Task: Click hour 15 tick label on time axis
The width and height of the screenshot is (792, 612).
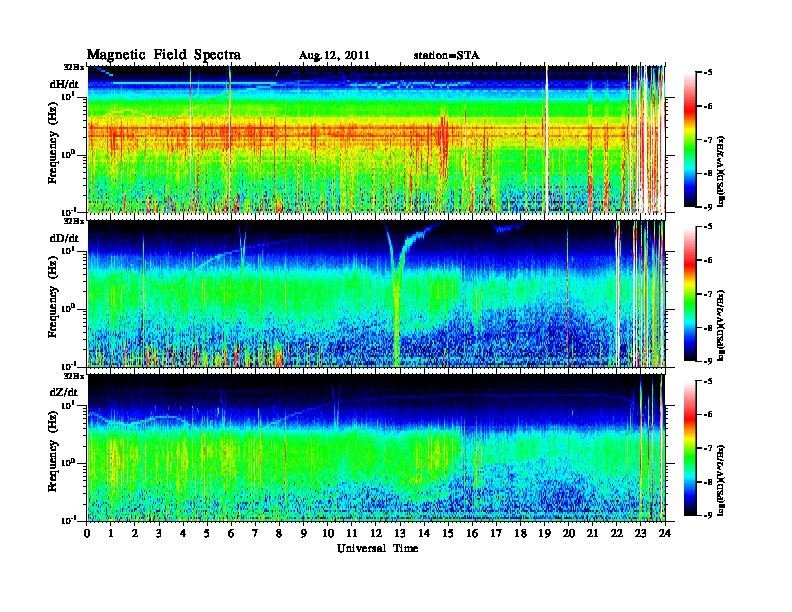Action: 448,533
